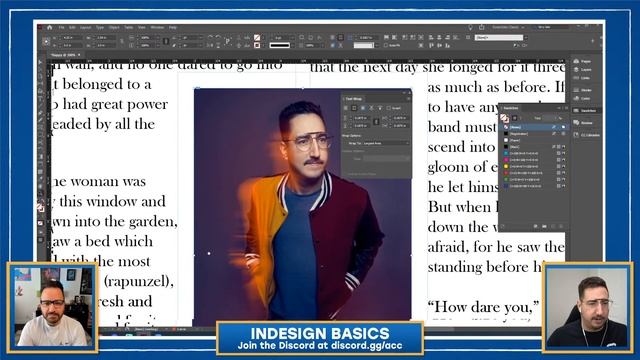Choose Jump Object wrap icon

pyautogui.click(x=371, y=108)
